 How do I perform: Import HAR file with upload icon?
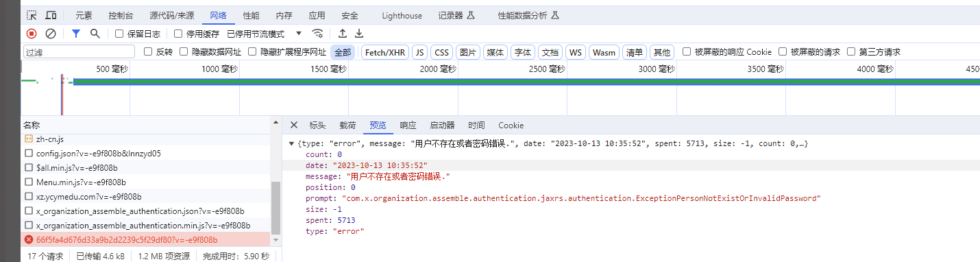[x=343, y=34]
